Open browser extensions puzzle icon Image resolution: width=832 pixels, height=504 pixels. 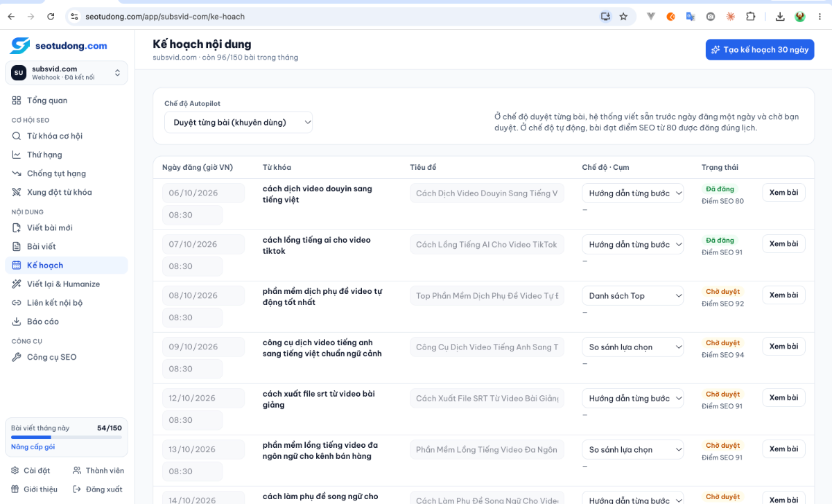pyautogui.click(x=751, y=16)
